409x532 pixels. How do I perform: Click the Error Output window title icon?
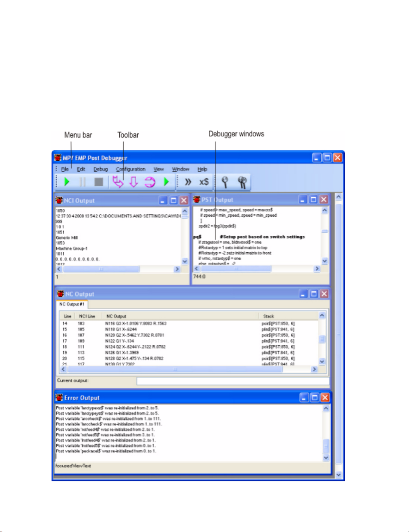[59, 398]
